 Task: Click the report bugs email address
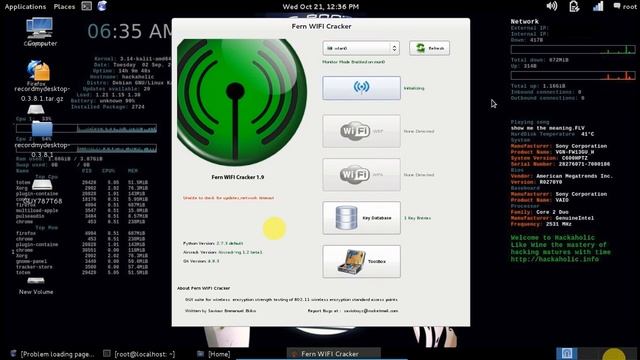pyautogui.click(x=371, y=311)
